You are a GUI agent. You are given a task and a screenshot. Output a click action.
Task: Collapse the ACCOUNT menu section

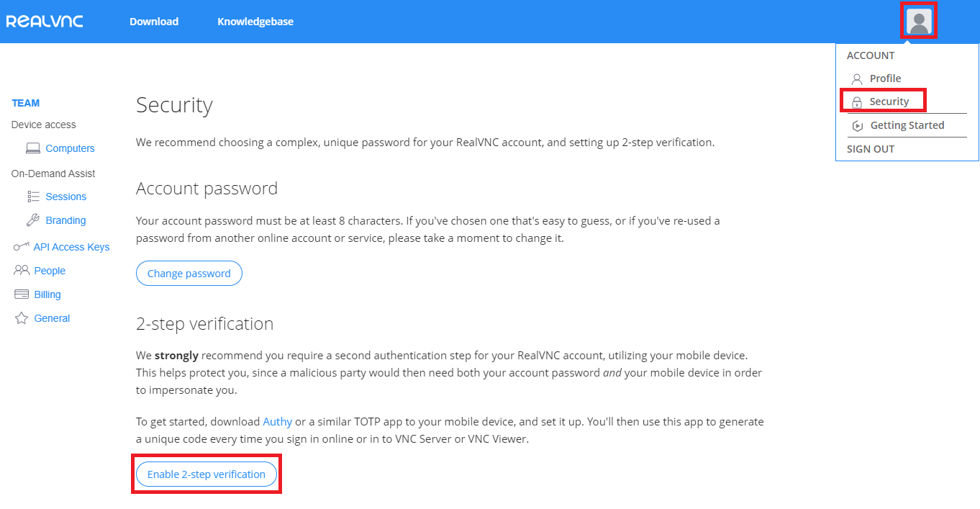click(x=871, y=55)
